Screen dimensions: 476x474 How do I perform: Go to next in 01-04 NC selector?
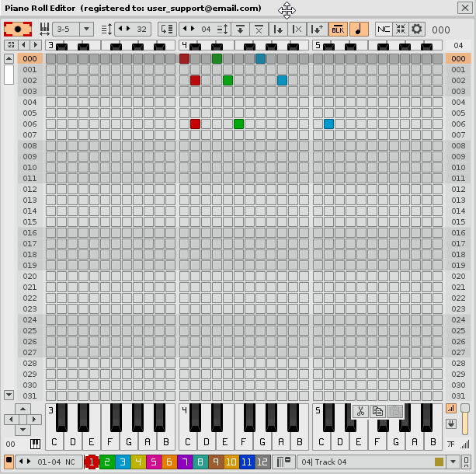[29, 462]
